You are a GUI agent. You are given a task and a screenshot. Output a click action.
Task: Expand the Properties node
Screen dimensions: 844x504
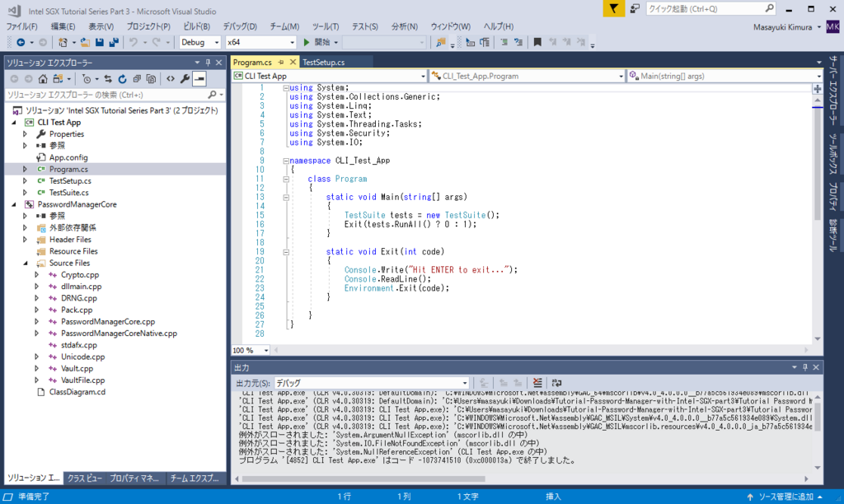click(x=25, y=134)
